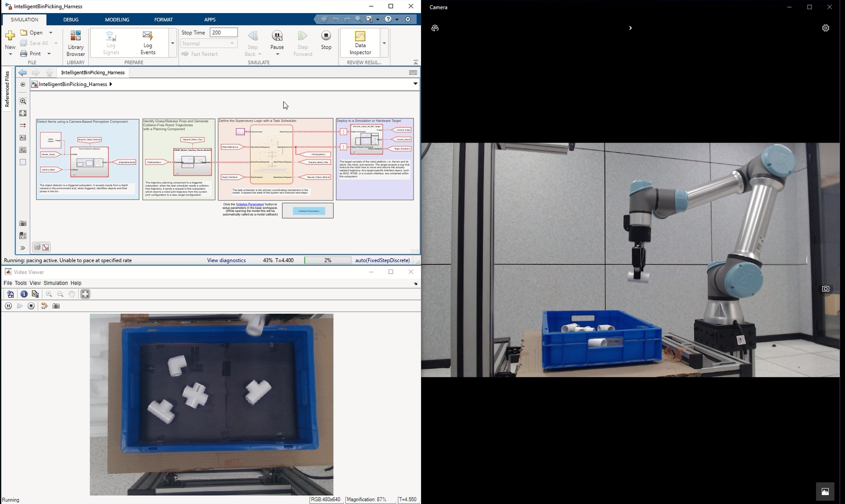Expand the Open button dropdown arrow
Viewport: 845px width, 504px height.
pos(51,33)
